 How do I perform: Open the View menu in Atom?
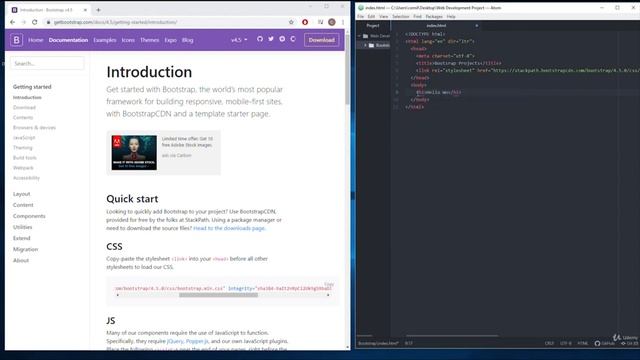point(384,16)
